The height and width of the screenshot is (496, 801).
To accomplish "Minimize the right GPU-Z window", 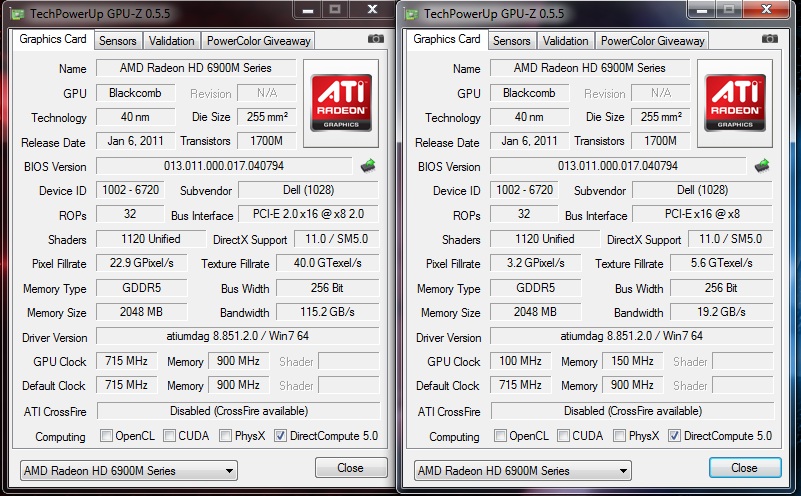I will tap(701, 10).
